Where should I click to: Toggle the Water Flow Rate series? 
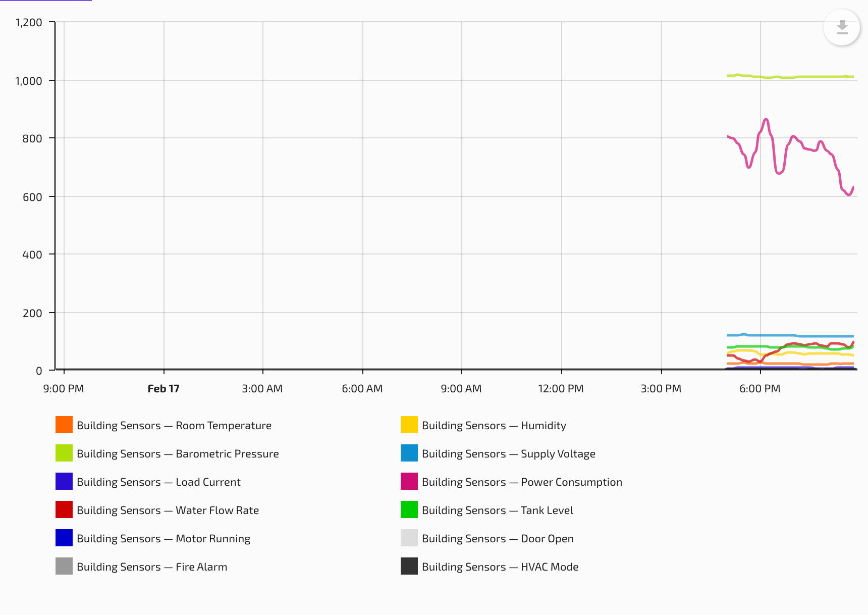tap(168, 510)
